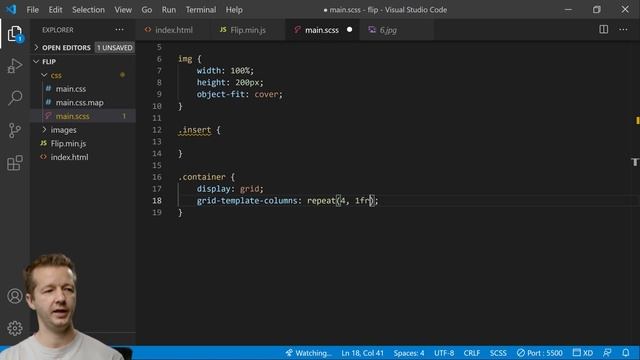Open the Run and Debug view
The height and width of the screenshot is (360, 640).
coord(15,66)
